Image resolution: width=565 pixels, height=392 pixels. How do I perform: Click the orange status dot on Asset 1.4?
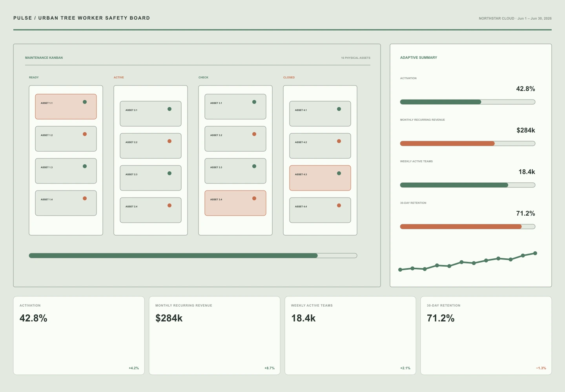[x=85, y=198]
